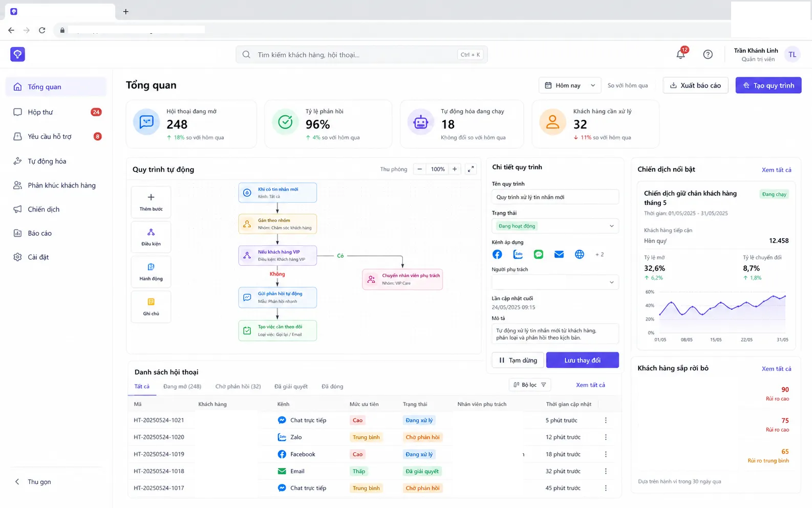Viewport: 812px width, 508px height.
Task: Open the Bộ lọc filter
Action: coord(530,385)
